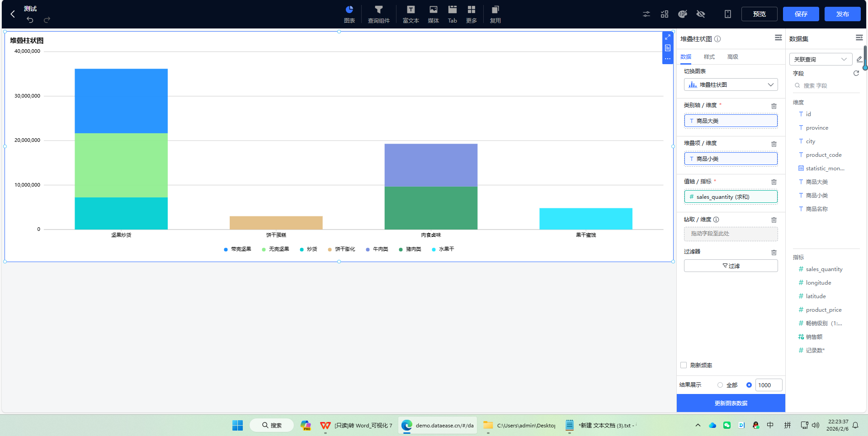Click the result count input showing 1000

(769, 385)
